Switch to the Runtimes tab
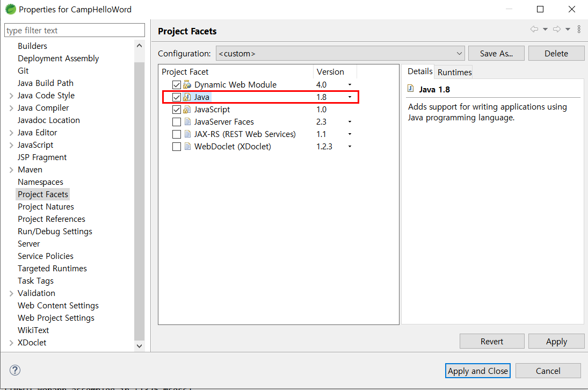Viewport: 588px width, 390px height. pos(454,72)
